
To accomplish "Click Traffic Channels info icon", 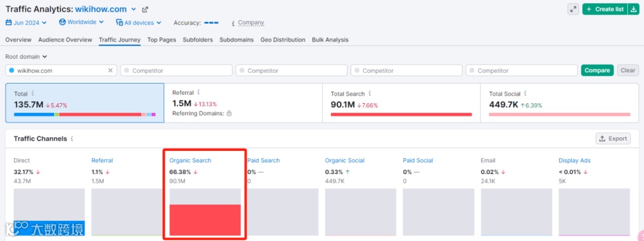I will 72,139.
